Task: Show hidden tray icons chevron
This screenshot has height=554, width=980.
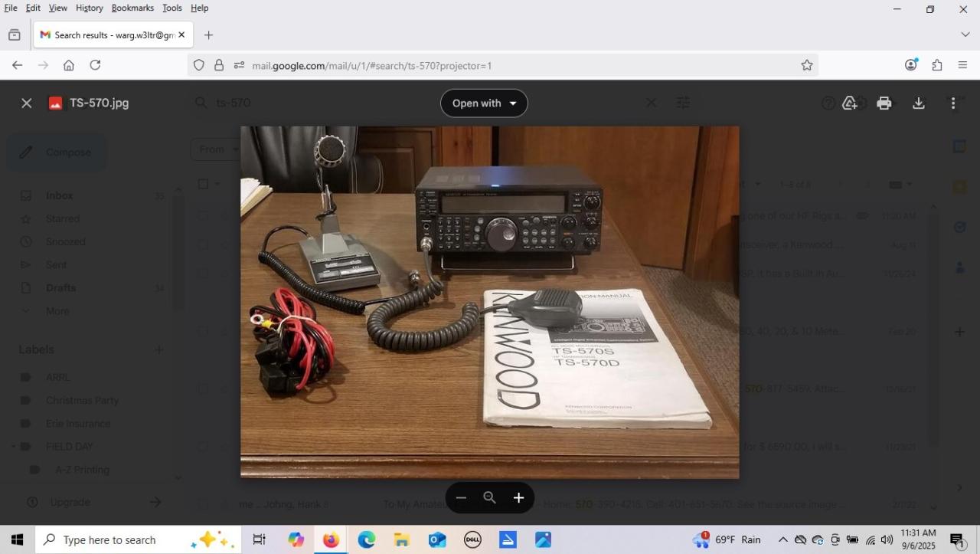Action: [x=782, y=540]
